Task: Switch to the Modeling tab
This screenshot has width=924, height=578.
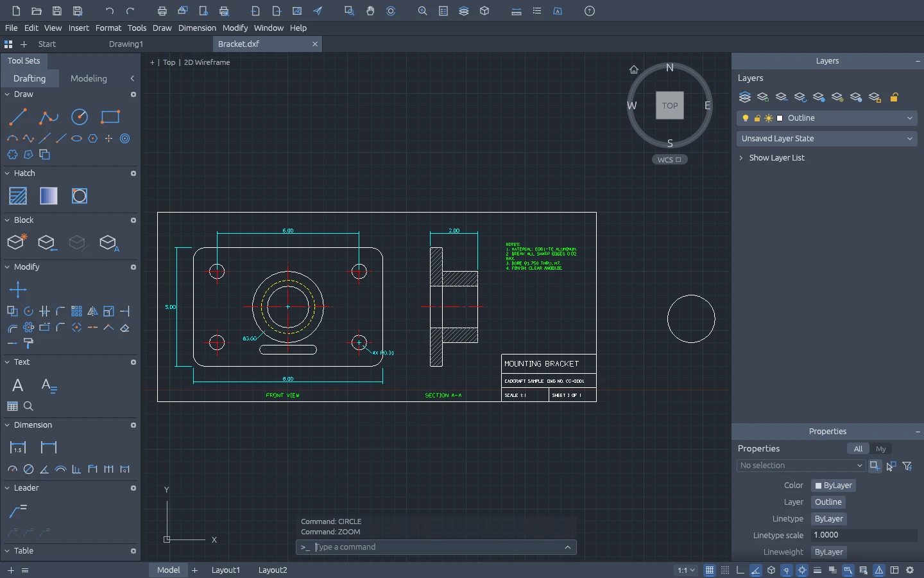Action: click(x=89, y=78)
